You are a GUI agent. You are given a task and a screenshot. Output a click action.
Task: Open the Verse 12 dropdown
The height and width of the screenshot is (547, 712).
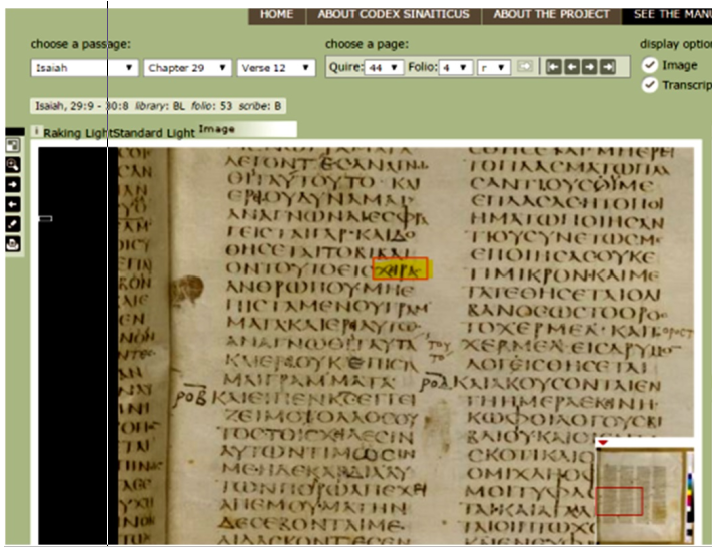pyautogui.click(x=276, y=68)
